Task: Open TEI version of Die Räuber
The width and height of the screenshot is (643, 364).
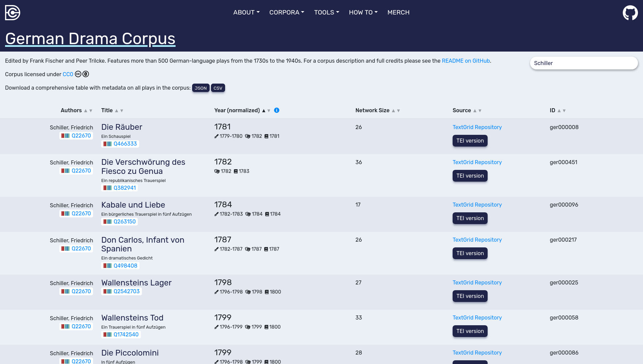Action: 470,141
